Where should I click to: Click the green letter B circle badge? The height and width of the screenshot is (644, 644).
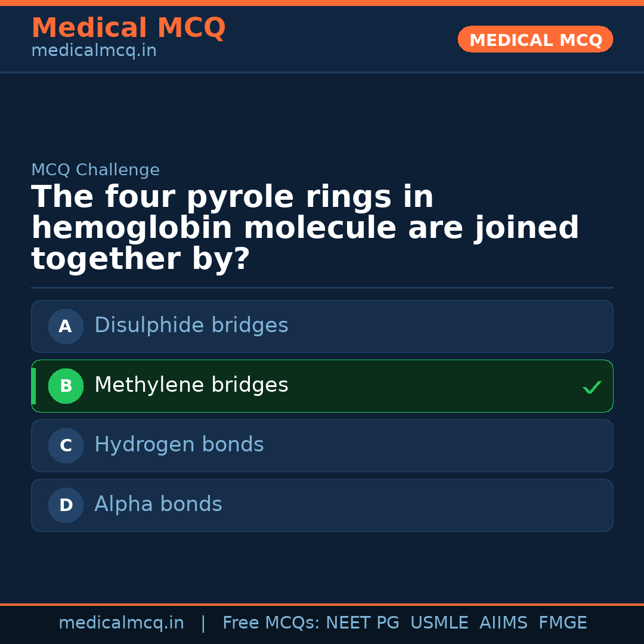[66, 386]
